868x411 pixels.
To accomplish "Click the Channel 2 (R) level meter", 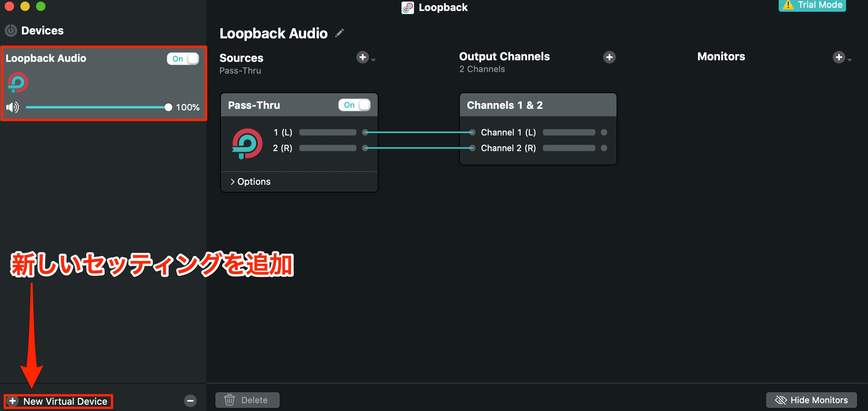I will pyautogui.click(x=569, y=148).
